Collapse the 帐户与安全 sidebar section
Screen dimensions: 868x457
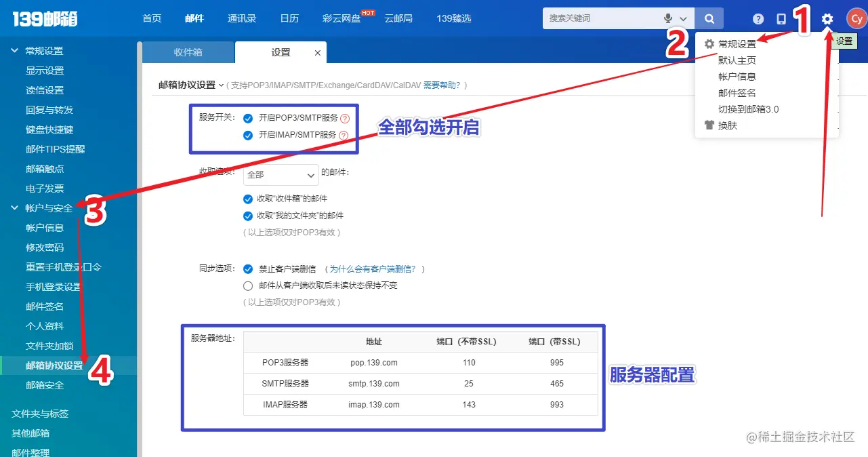[x=15, y=208]
